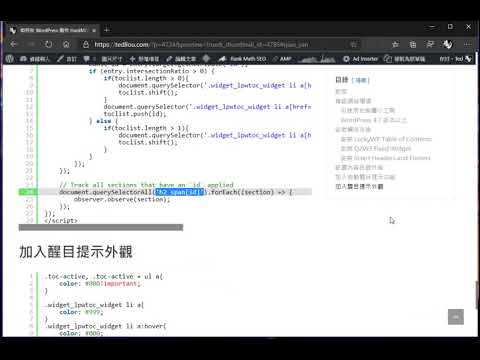Open the Collections icon in toolbar
Image resolution: width=480 pixels, height=360 pixels.
(413, 44)
